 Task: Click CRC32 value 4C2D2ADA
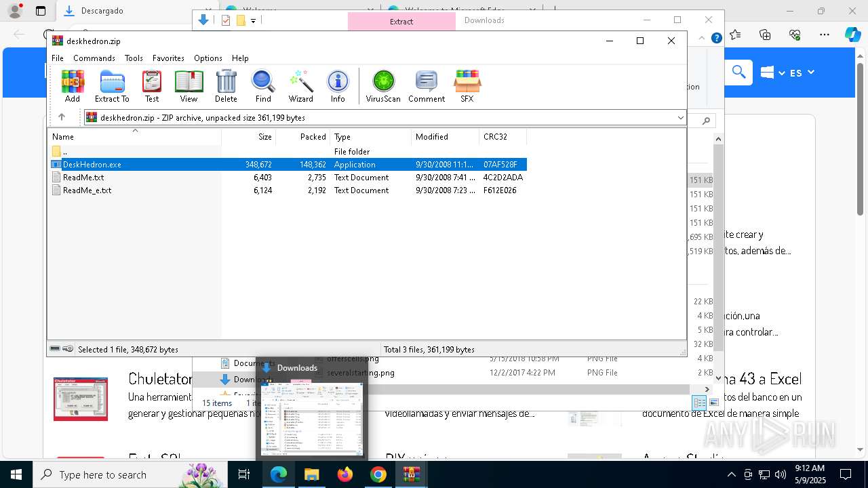coord(503,178)
